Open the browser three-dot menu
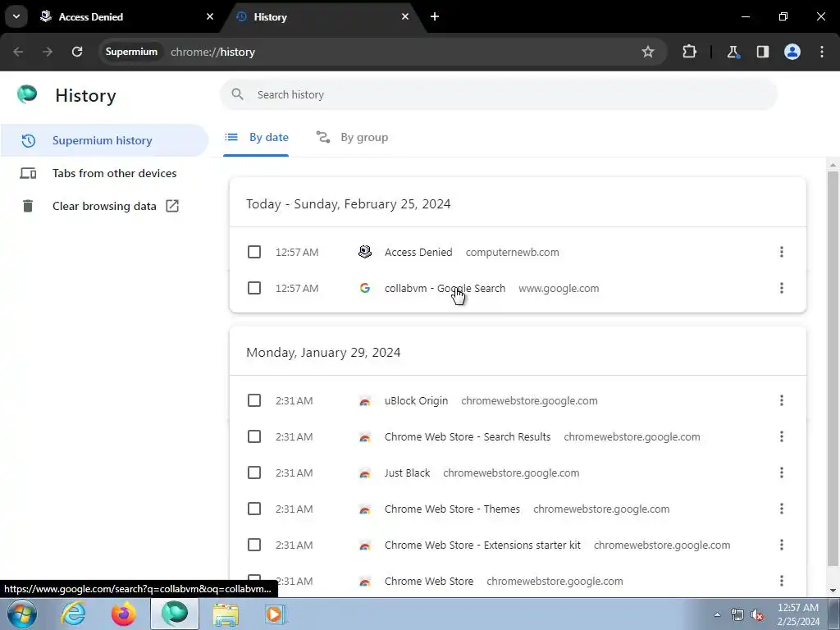 point(822,52)
